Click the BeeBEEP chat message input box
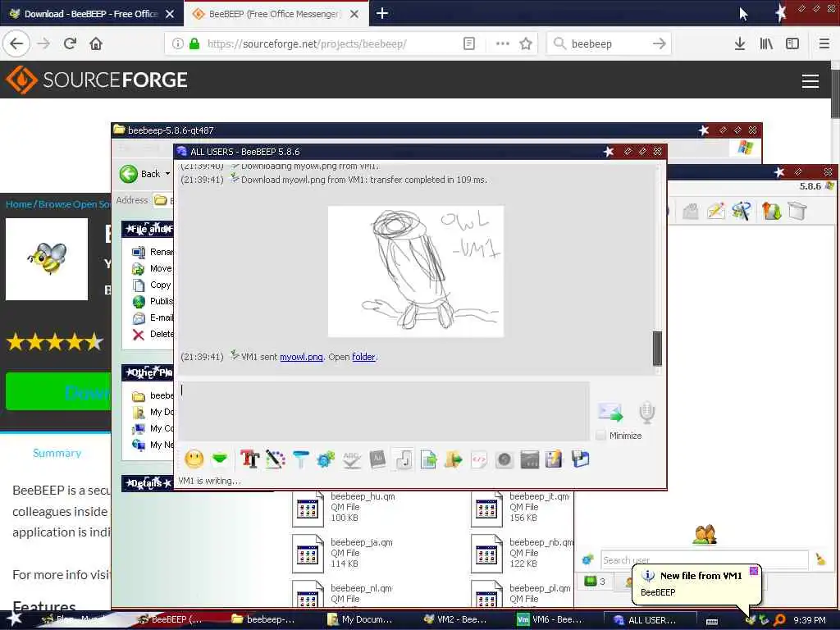Viewport: 840px width, 630px height. click(x=384, y=410)
